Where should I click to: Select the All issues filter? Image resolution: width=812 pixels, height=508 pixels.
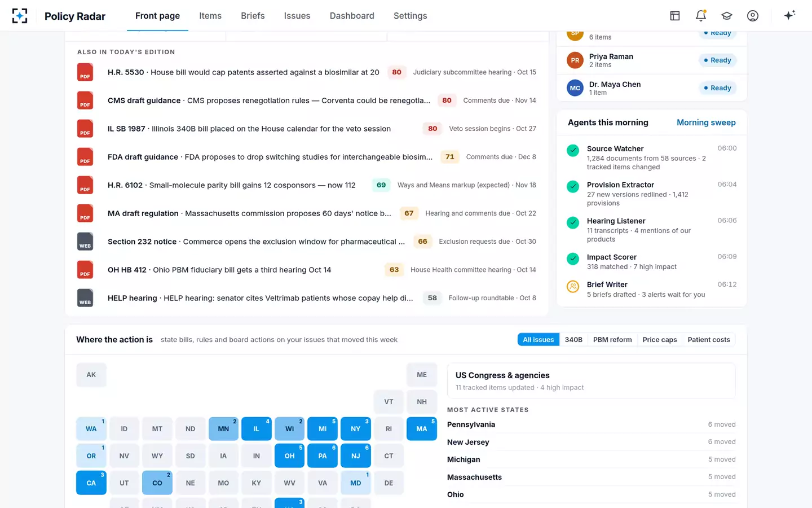(x=539, y=339)
